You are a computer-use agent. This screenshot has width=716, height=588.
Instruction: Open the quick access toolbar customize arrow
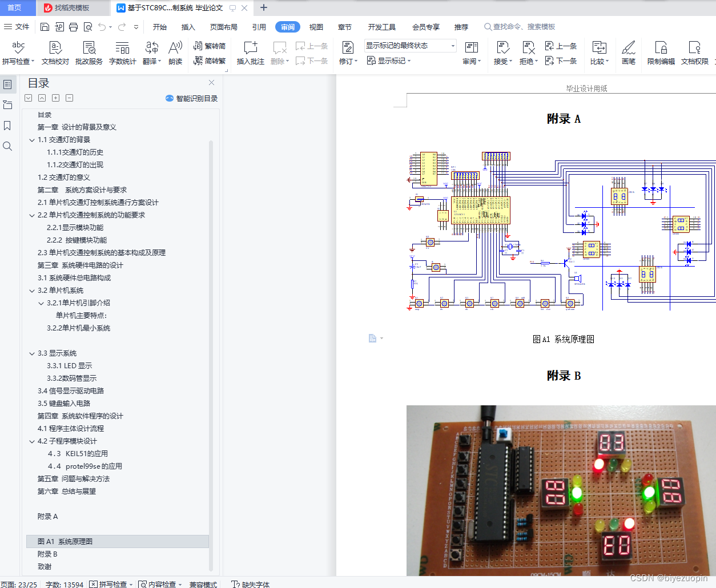[136, 27]
